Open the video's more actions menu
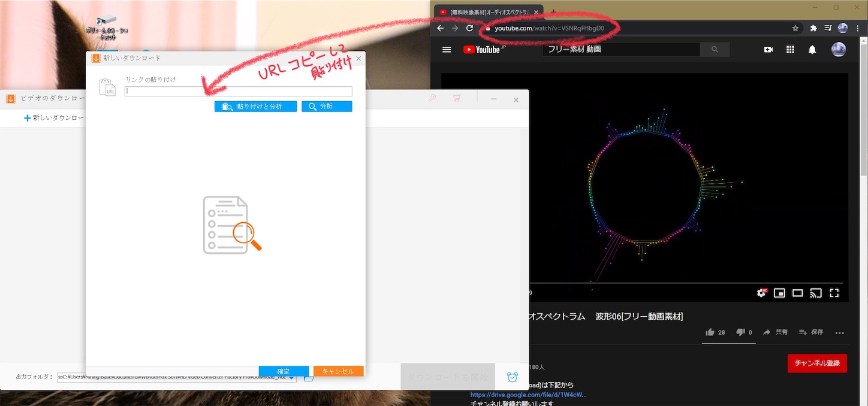 (x=840, y=333)
